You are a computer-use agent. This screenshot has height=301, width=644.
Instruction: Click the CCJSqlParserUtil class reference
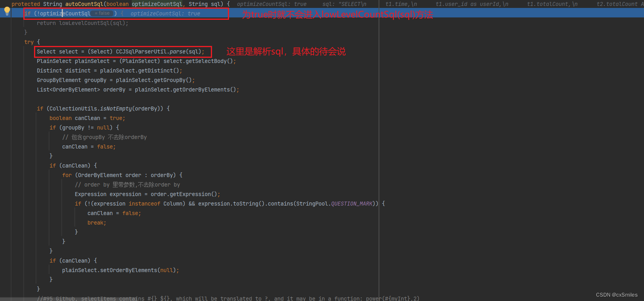tap(141, 51)
